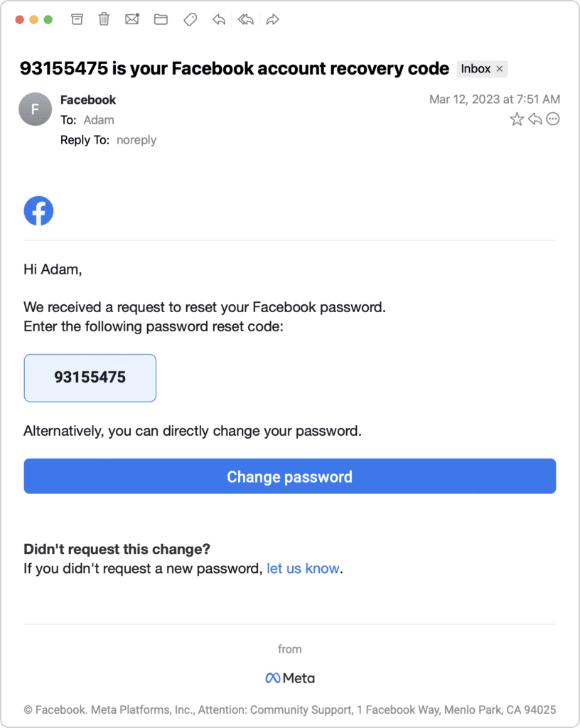
Task: Follow the "let us know" link
Action: tap(303, 569)
